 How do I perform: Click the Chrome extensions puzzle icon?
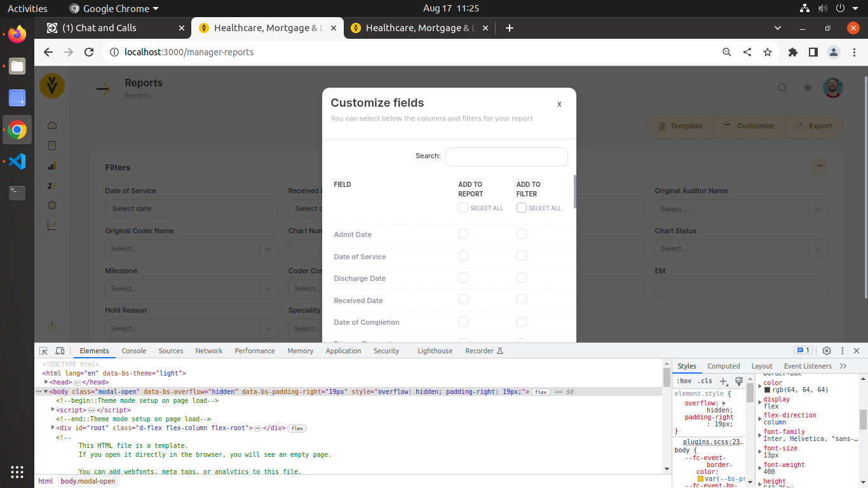pos(792,52)
